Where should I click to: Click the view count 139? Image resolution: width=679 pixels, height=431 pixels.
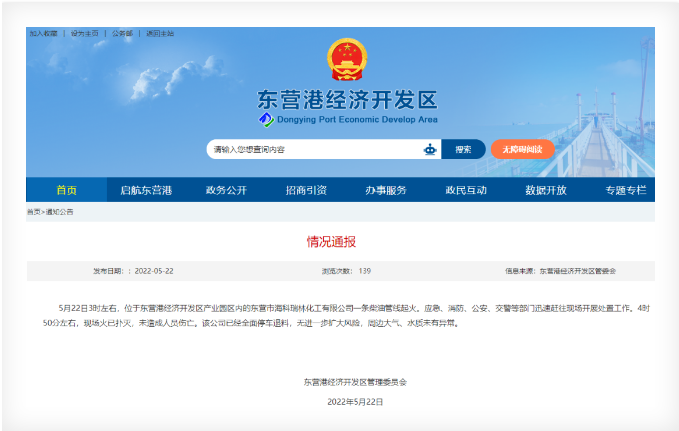coord(365,271)
